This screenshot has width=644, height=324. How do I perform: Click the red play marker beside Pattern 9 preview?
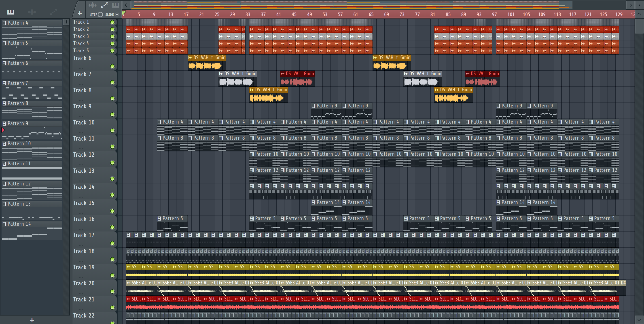pos(3,130)
